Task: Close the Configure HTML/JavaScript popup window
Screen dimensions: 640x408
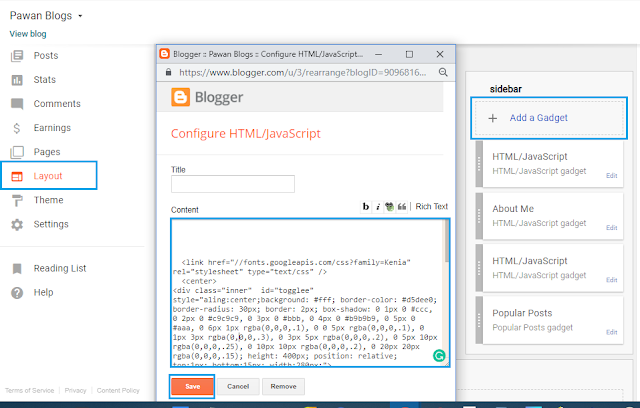Action: [440, 54]
